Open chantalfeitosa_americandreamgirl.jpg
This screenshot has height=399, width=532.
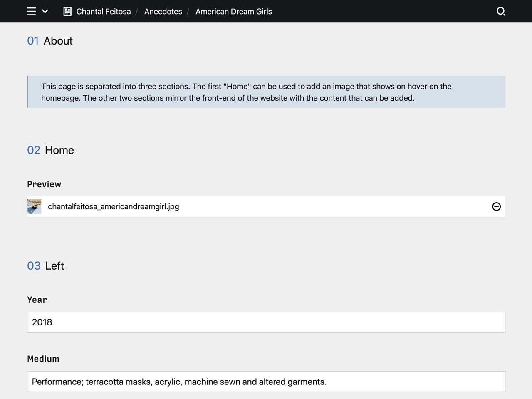(114, 206)
